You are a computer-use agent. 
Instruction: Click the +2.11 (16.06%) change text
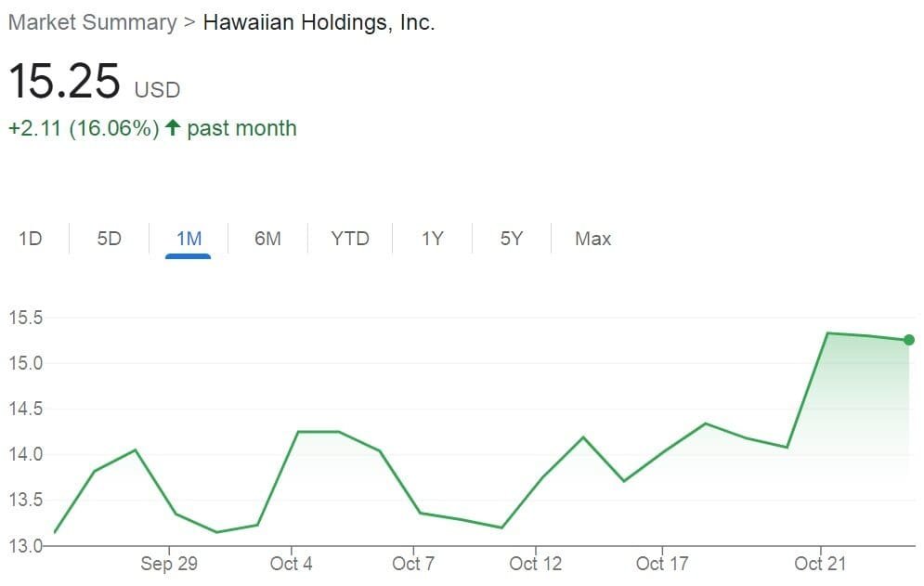tap(84, 128)
